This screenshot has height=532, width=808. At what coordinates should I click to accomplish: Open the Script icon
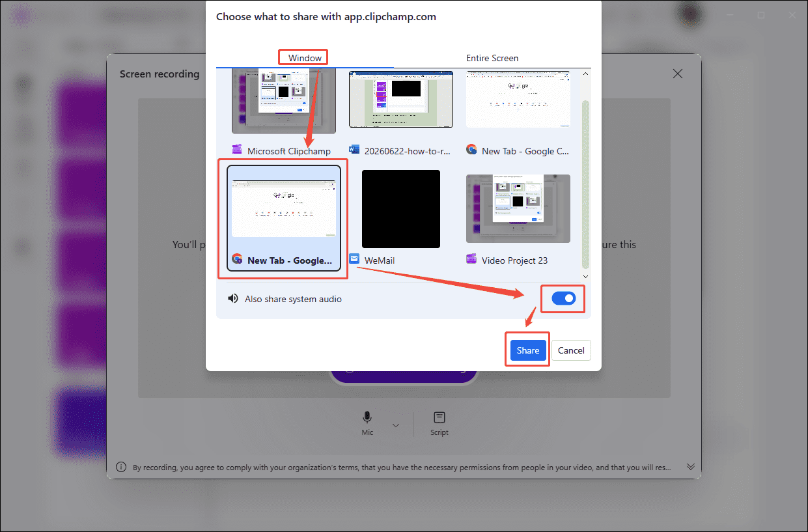click(x=439, y=417)
